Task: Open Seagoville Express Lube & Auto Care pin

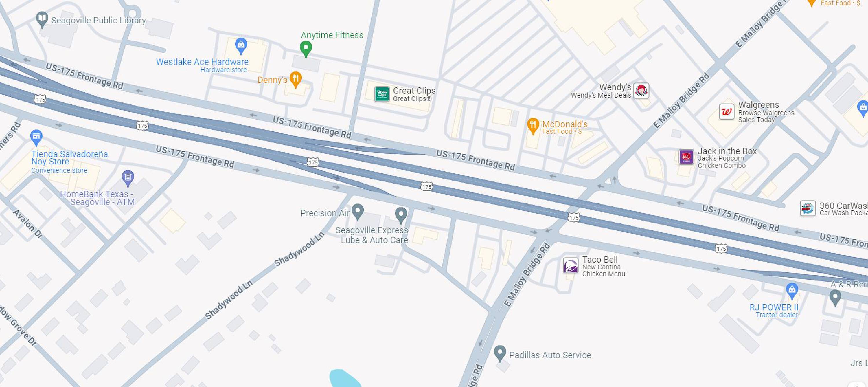Action: [x=401, y=215]
